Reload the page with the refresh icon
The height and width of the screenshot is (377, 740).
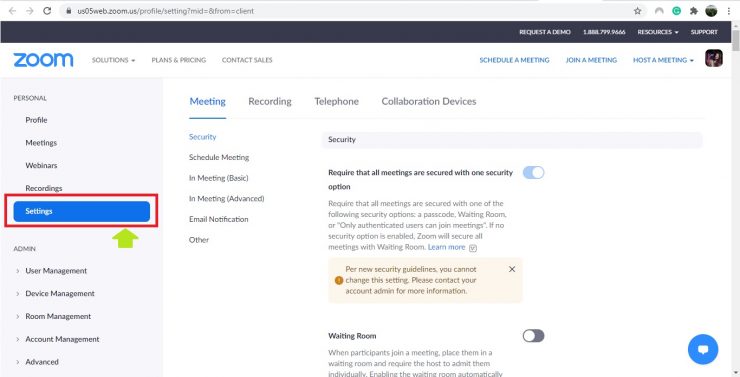click(47, 11)
